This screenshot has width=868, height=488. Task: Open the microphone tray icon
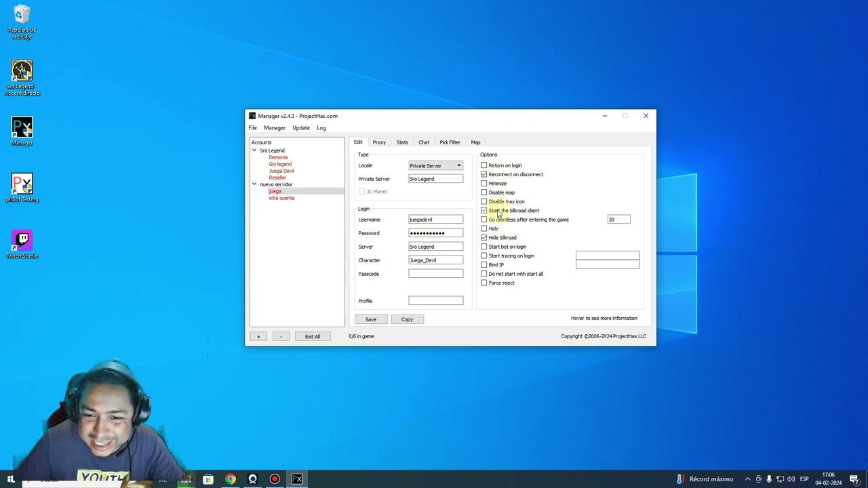769,479
